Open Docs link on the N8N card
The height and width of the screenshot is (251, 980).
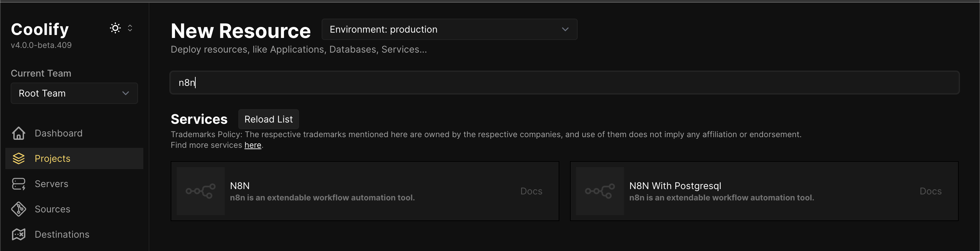coord(531,191)
